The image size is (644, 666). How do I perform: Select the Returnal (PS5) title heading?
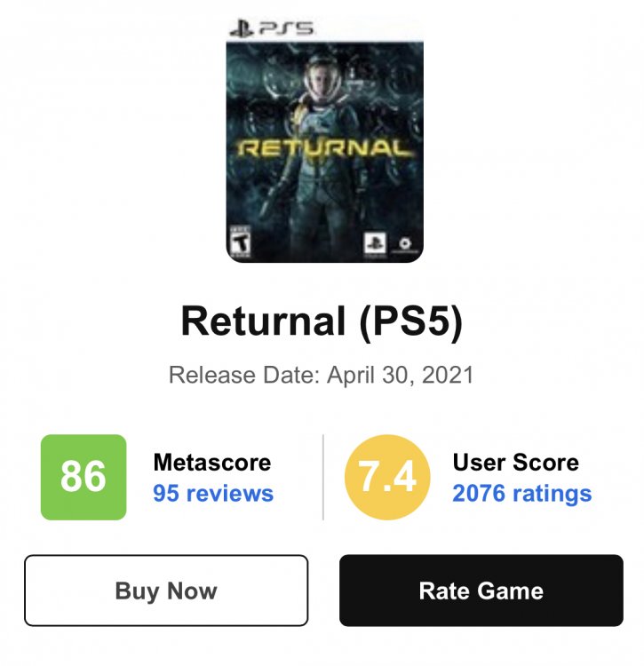point(322,321)
